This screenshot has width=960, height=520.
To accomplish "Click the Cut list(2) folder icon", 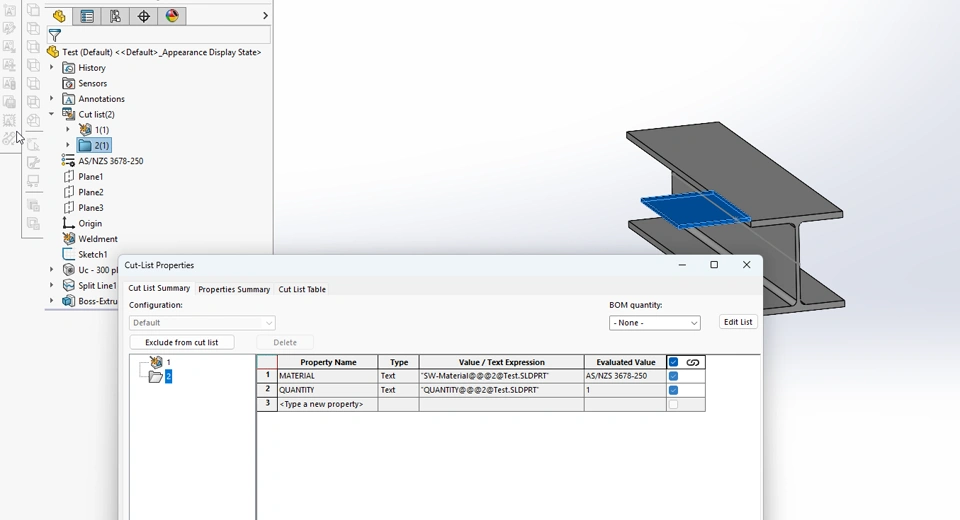I will (x=69, y=115).
